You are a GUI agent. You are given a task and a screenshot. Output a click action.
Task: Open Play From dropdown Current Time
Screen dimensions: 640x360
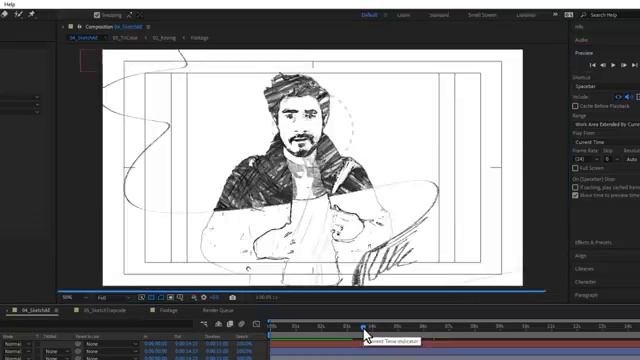coord(606,142)
